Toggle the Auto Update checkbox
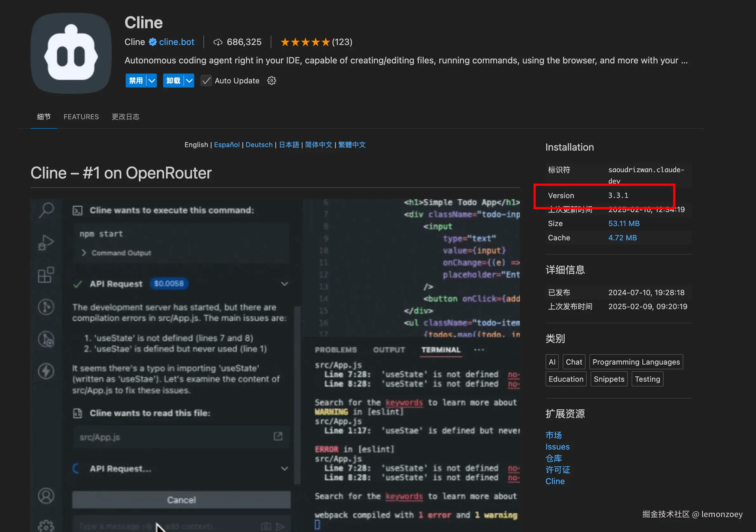 tap(206, 81)
